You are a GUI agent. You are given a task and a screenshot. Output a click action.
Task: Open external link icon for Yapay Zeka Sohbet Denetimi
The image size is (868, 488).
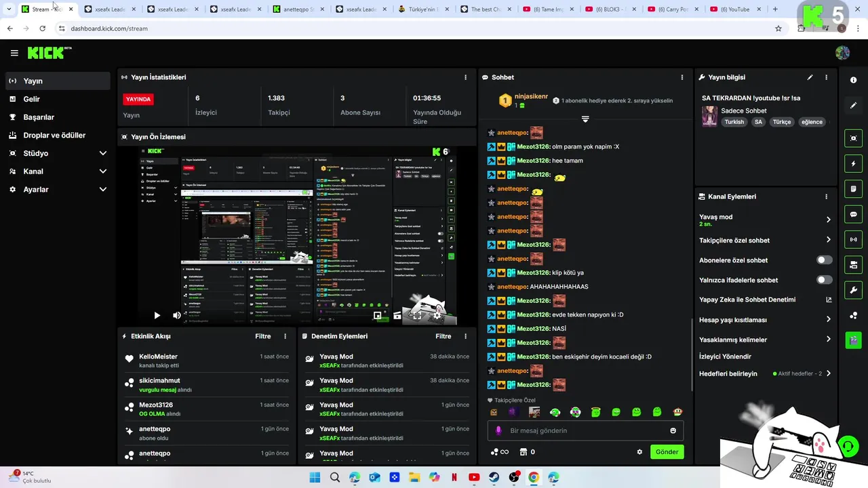click(829, 300)
